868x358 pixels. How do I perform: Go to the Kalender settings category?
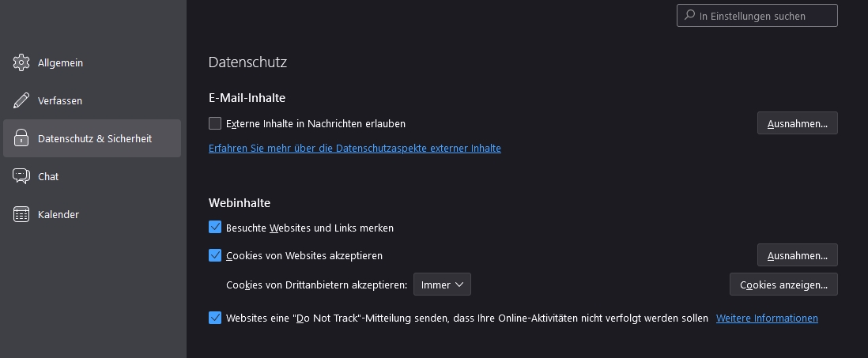tap(58, 214)
